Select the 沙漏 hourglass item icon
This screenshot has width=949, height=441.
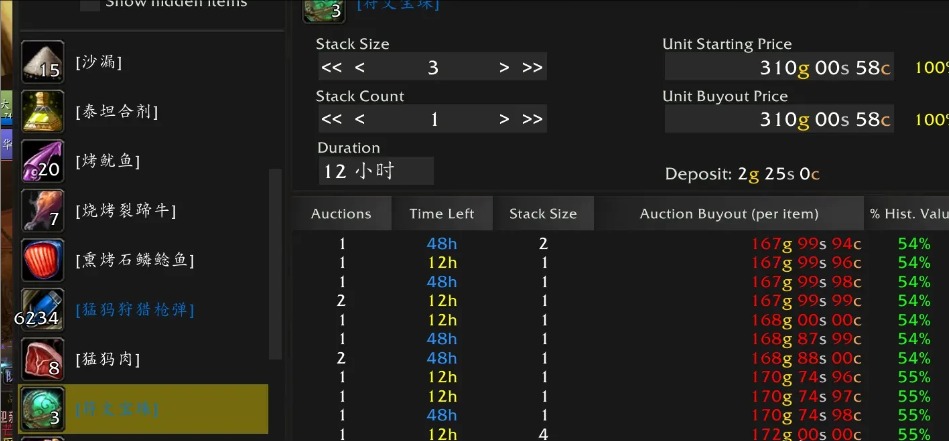coord(42,62)
